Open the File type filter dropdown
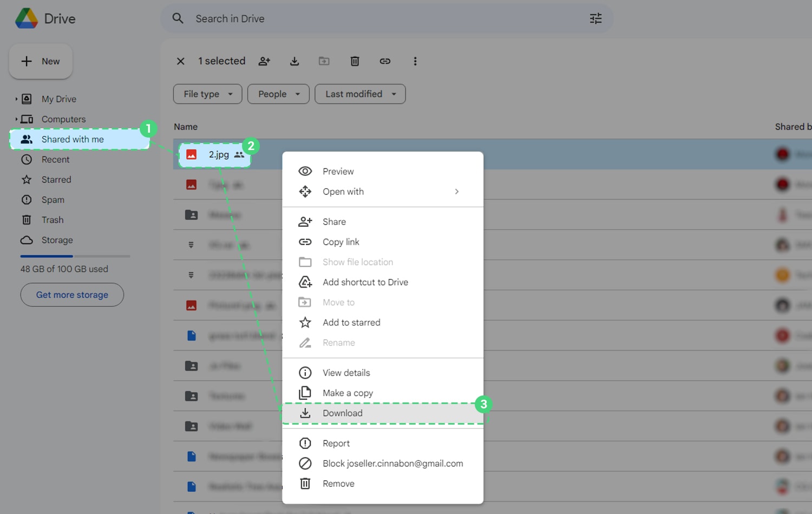 tap(207, 94)
